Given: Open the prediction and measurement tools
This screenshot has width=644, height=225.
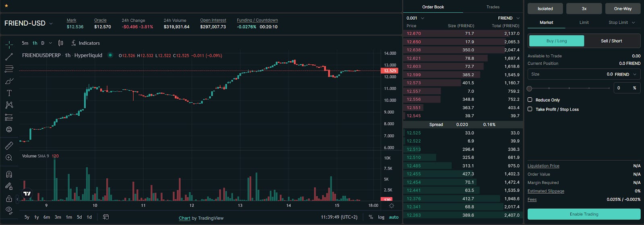Looking at the screenshot, I should [x=9, y=117].
